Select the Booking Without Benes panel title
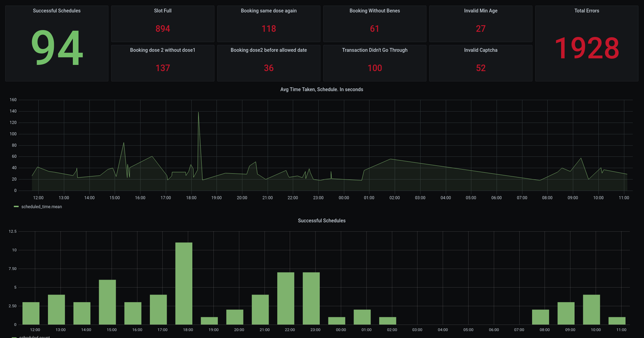Screen dimensions: 644x338 [375, 11]
